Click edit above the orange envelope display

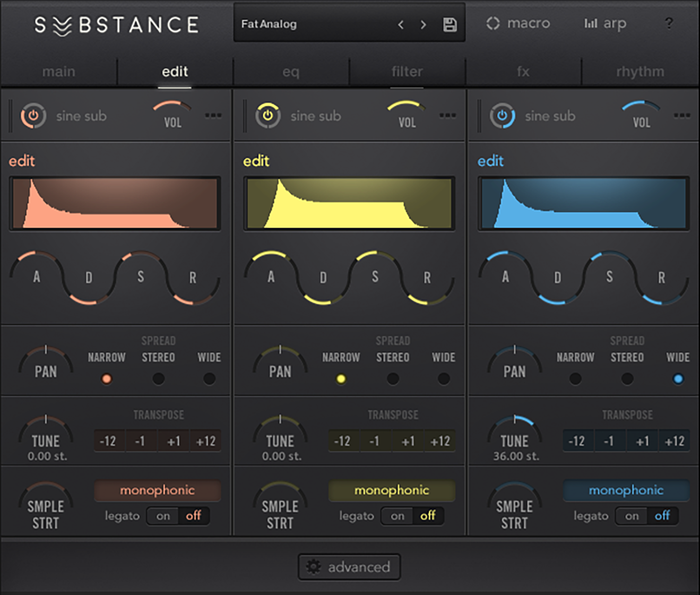pos(22,160)
